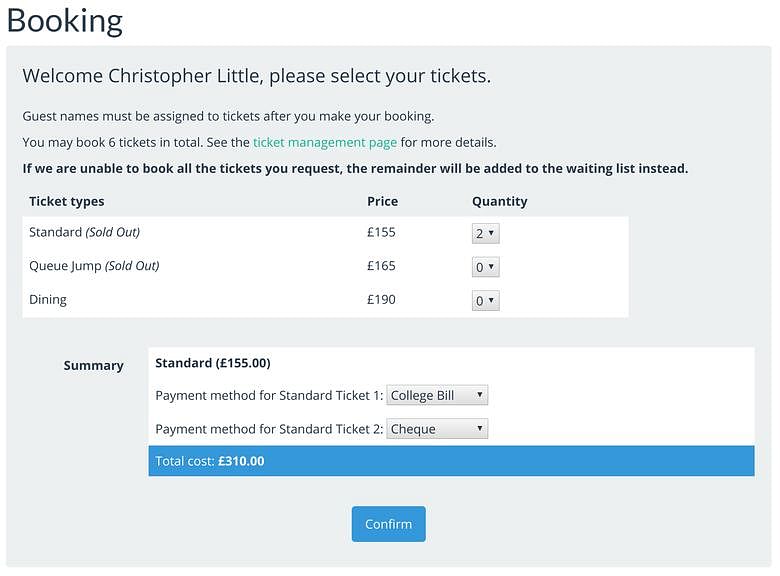Click the Summary section label
The width and height of the screenshot is (780, 576).
pyautogui.click(x=93, y=365)
